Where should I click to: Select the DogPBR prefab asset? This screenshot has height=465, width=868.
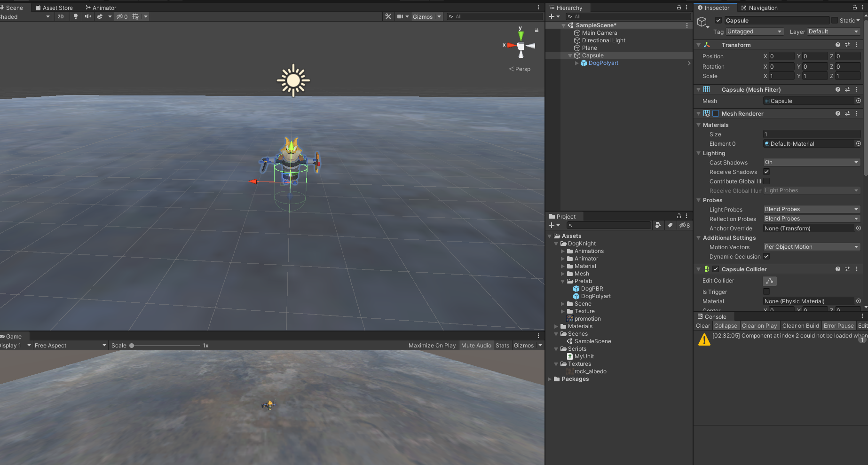point(588,289)
